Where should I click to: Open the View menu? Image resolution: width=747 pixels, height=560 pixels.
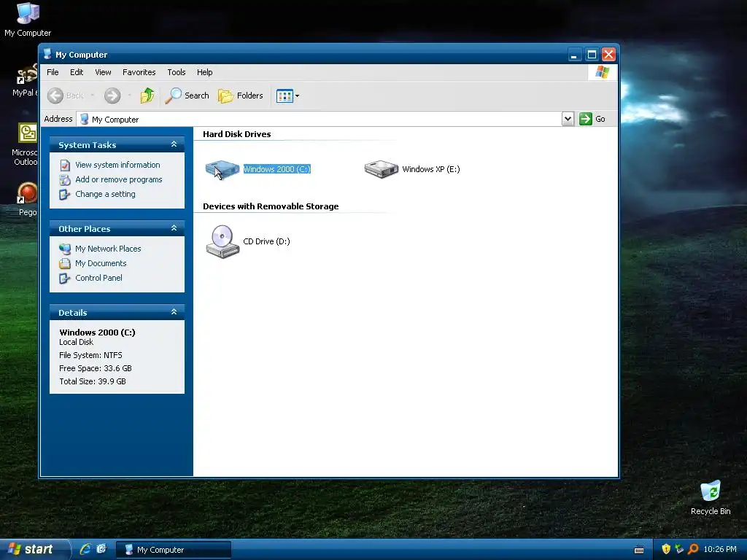103,72
